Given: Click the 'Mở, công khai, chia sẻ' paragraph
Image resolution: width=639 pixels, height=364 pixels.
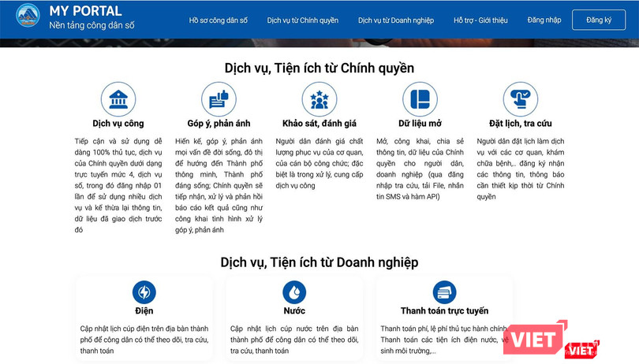Looking at the screenshot, I should (420, 169).
